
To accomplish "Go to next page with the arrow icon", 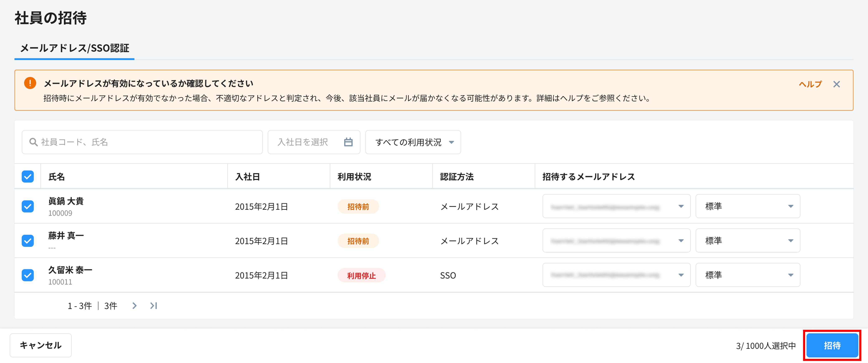I will pyautogui.click(x=134, y=306).
